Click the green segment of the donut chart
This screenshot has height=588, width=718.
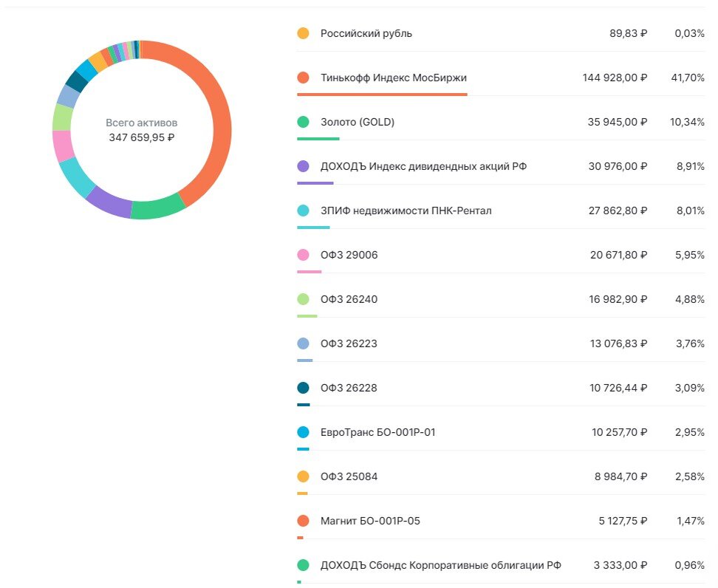point(157,209)
